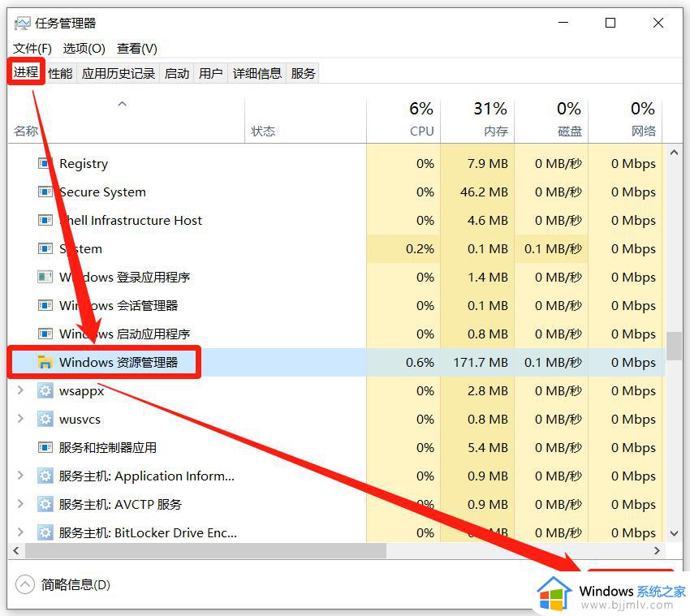
Task: Click the horizontal scrollbar right arrow
Action: [657, 550]
